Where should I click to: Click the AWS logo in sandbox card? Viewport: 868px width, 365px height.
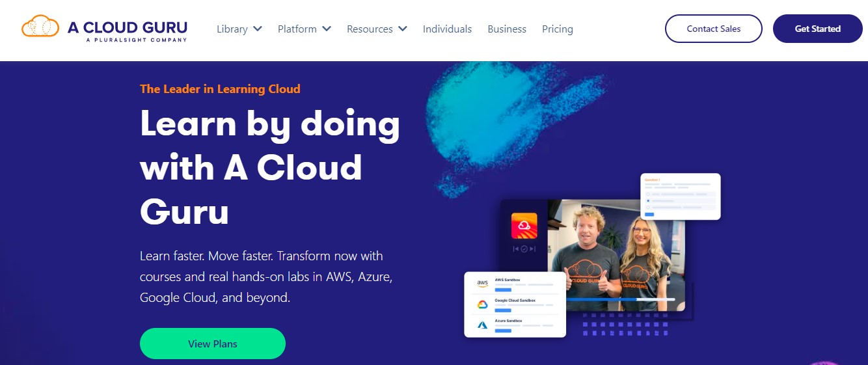point(482,284)
